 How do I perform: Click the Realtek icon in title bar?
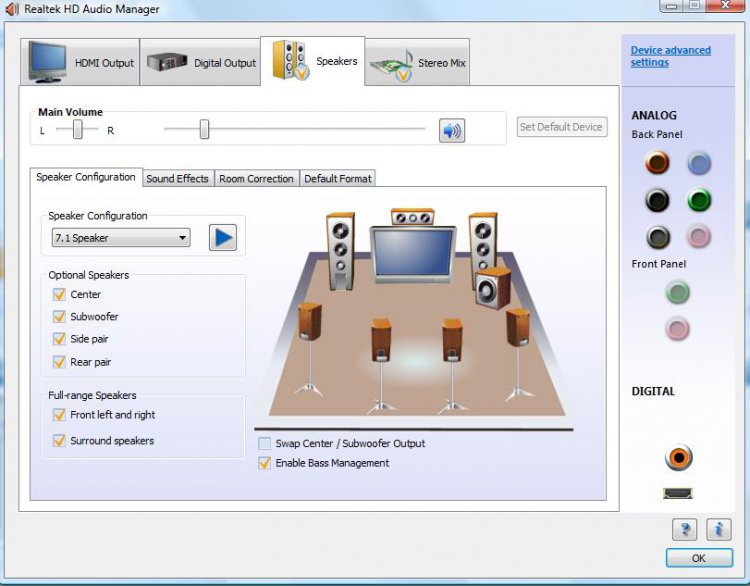[12, 9]
